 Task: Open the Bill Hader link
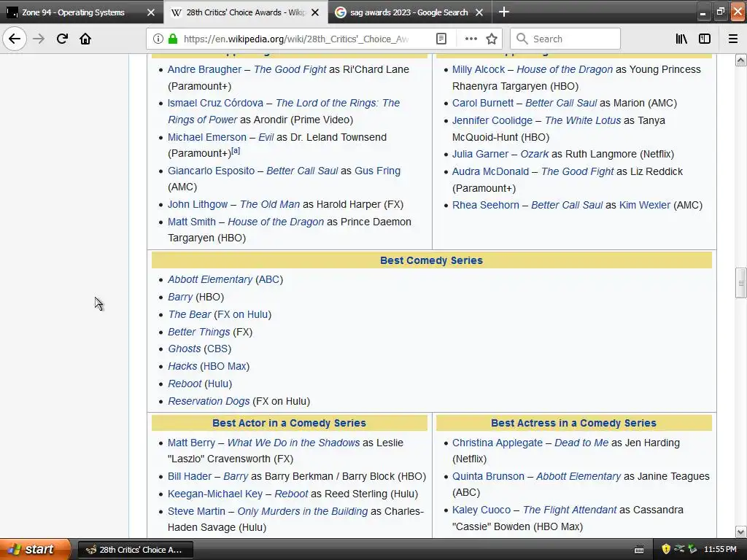click(x=189, y=476)
